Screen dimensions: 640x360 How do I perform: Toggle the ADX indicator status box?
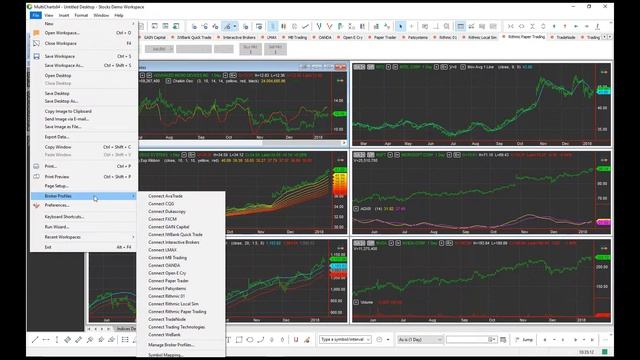356,209
